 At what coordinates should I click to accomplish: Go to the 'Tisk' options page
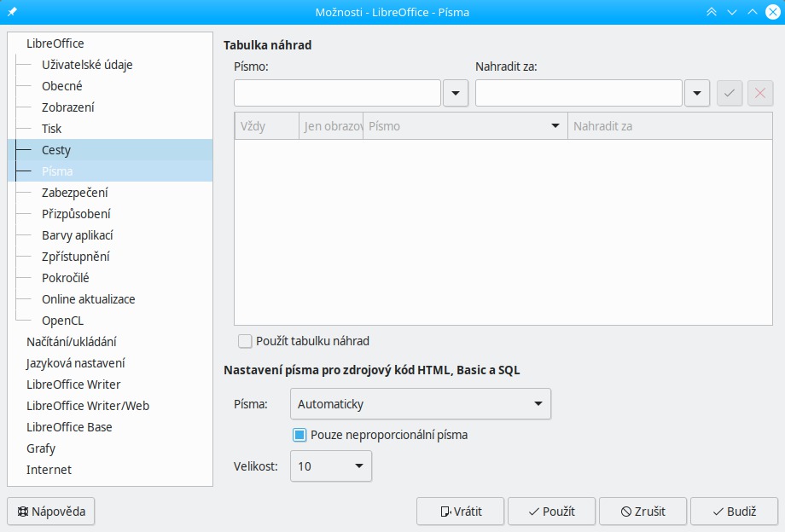pos(51,129)
